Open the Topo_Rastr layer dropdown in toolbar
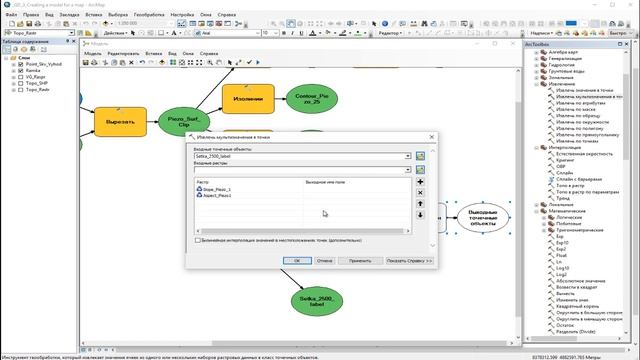The width and height of the screenshot is (640, 360). click(71, 33)
